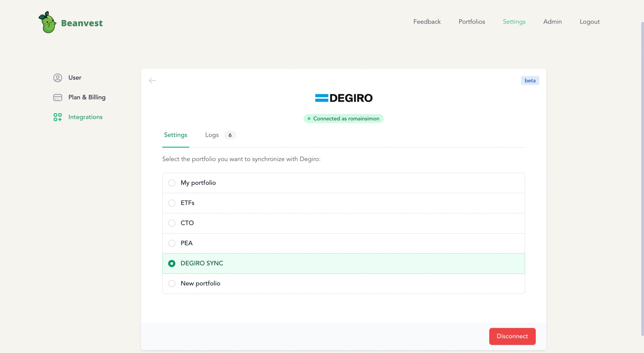Click the 'Select the portfolio you want to synchronize' text
Image resolution: width=644 pixels, height=353 pixels.
pyautogui.click(x=241, y=159)
